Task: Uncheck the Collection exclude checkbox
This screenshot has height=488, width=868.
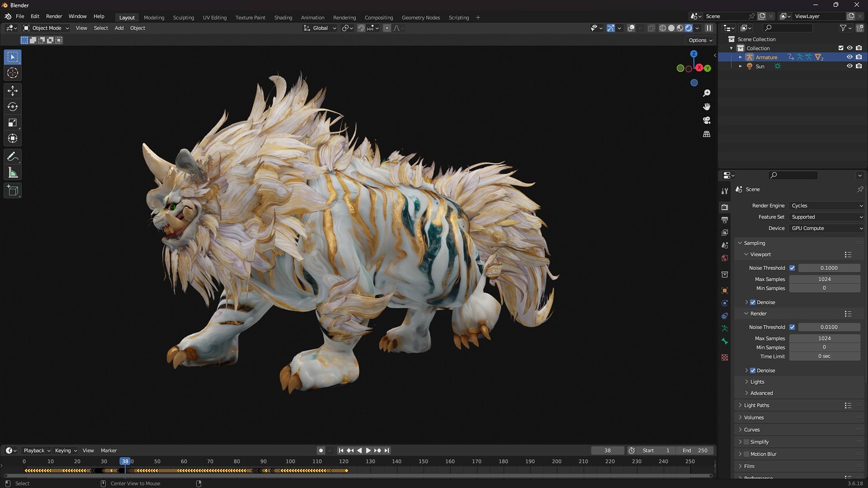Action: [x=841, y=48]
